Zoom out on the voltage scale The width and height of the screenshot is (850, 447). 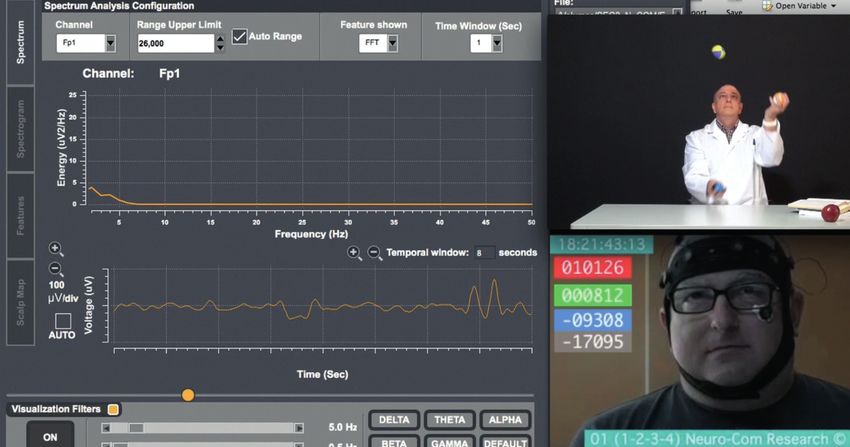[x=55, y=269]
